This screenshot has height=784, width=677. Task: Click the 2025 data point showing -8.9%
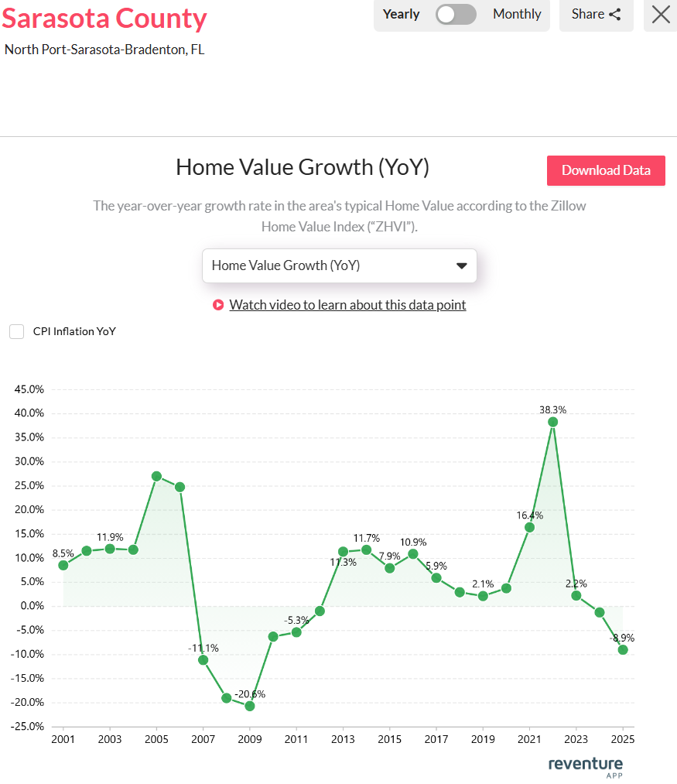tap(623, 650)
